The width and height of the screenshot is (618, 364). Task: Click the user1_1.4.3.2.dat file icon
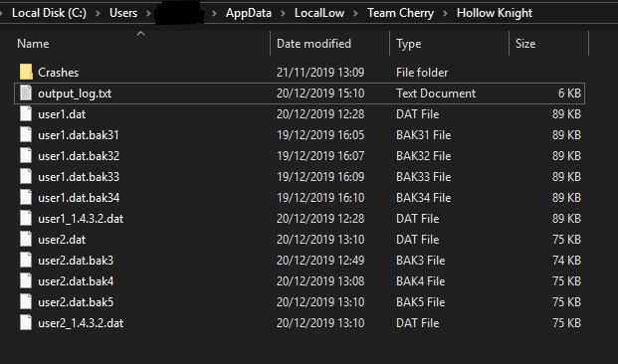26,218
